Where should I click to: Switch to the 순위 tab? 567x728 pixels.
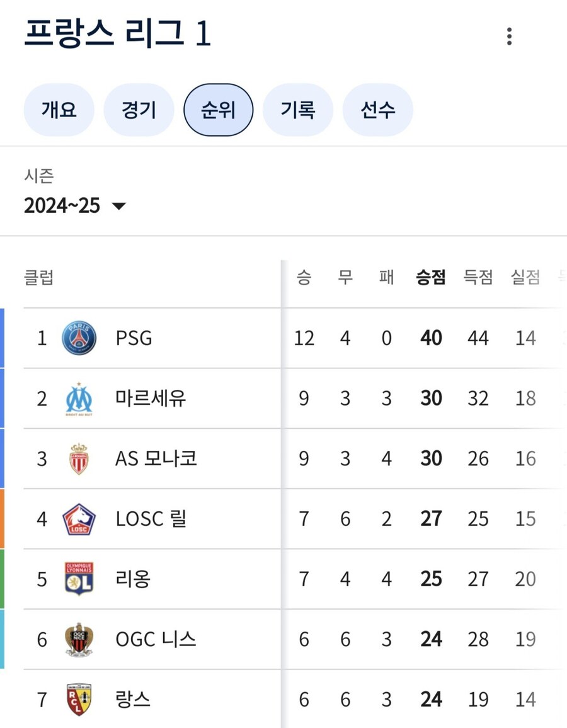219,109
